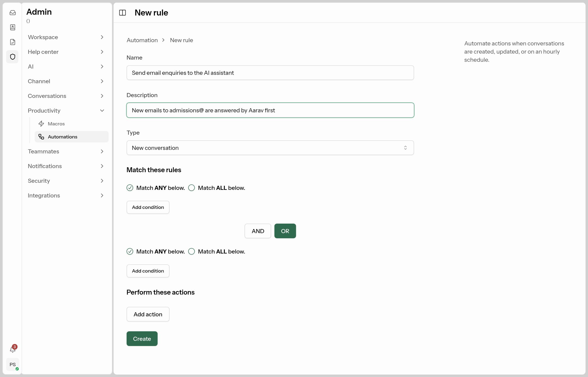Viewport: 588px width, 377px height.
Task: Click the Admin sidebar title
Action: [39, 12]
